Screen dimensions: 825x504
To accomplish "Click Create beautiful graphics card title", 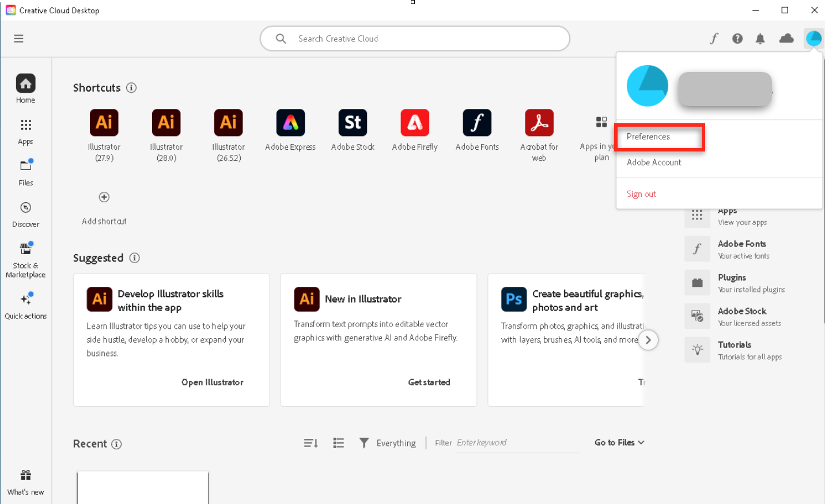I will 588,301.
